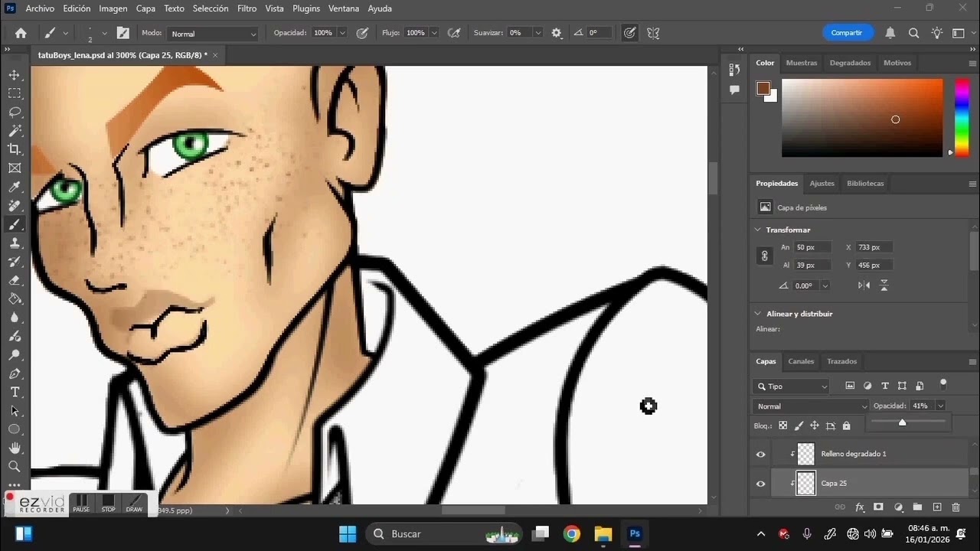
Task: Open the brush preset picker arrow
Action: pyautogui.click(x=104, y=33)
